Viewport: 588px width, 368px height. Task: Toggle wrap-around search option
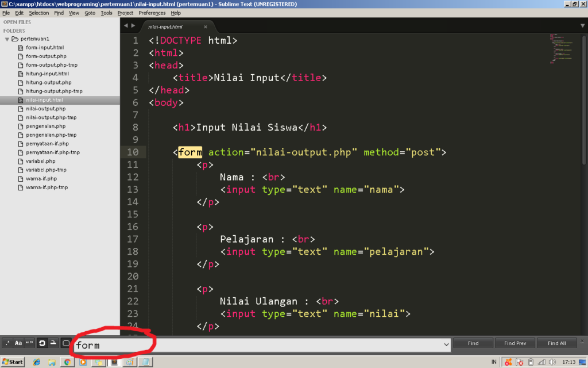point(42,343)
